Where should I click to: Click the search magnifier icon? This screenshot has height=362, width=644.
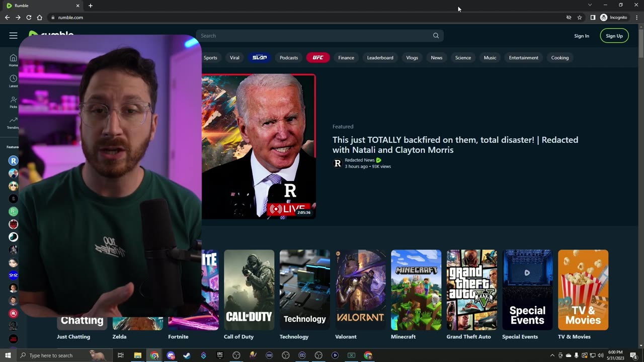coord(436,36)
